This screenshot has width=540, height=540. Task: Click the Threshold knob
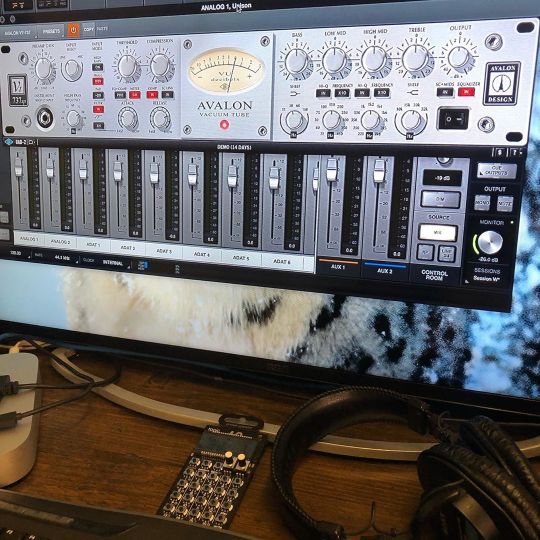pos(127,66)
